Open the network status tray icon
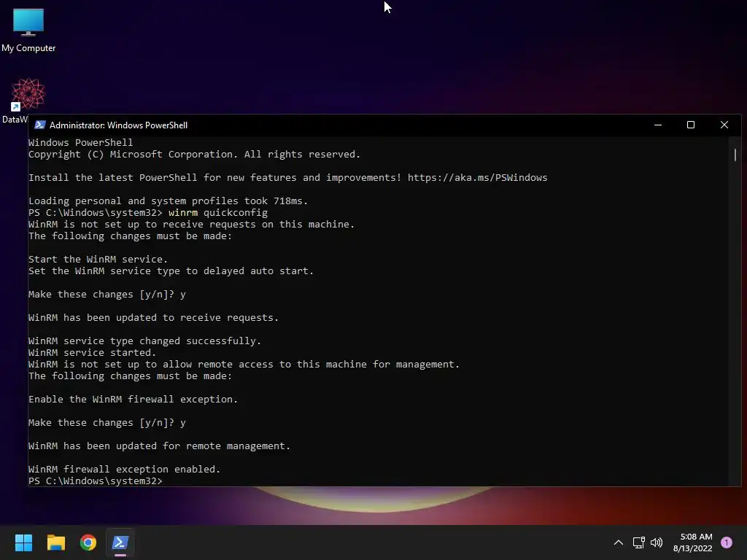Viewport: 747px width, 560px height. click(638, 542)
